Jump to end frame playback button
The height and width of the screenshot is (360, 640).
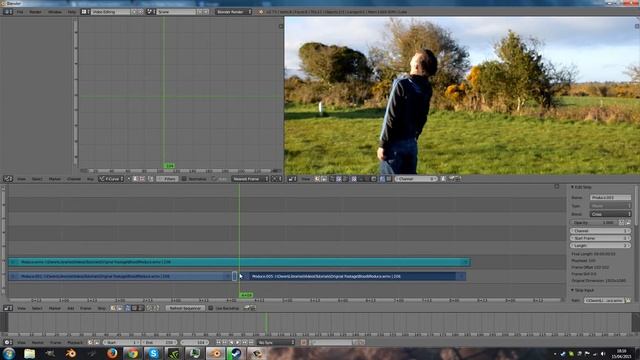pos(251,342)
